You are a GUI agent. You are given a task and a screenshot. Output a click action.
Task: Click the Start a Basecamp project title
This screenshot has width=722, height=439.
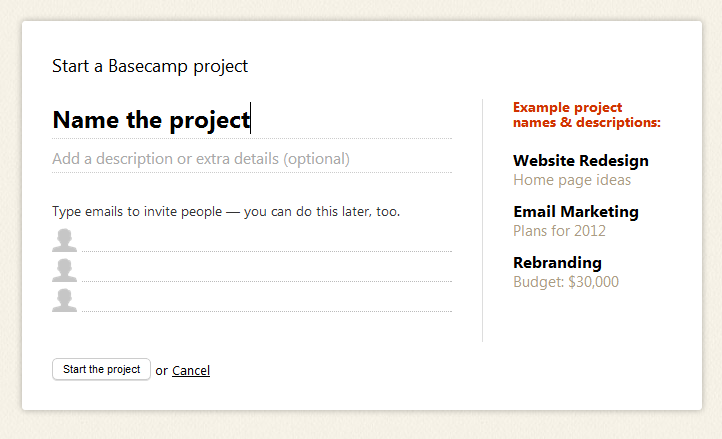[150, 66]
